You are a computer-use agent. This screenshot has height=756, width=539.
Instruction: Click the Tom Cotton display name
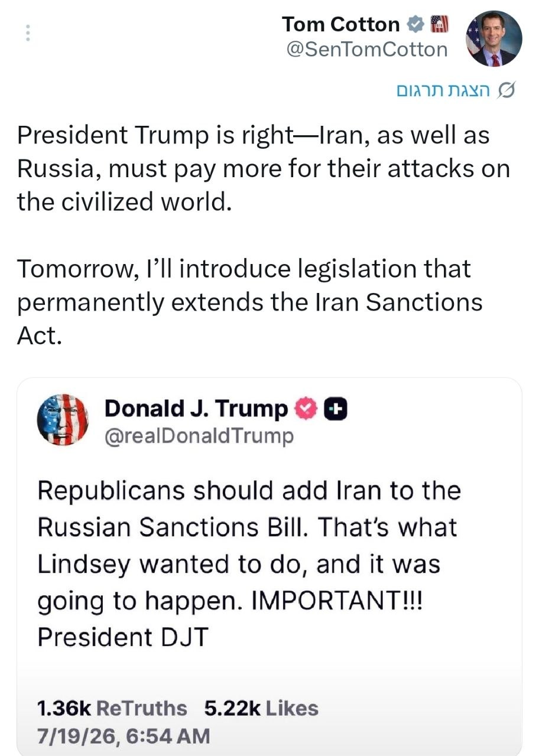coord(341,24)
